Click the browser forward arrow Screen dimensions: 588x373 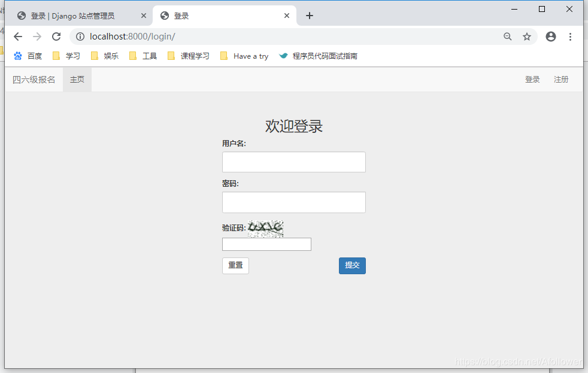[37, 37]
